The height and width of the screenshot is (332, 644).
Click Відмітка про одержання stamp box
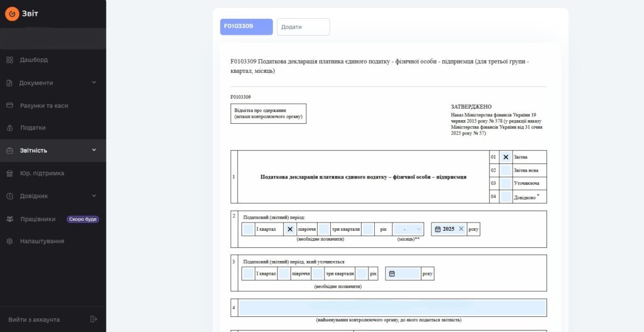coord(268,113)
